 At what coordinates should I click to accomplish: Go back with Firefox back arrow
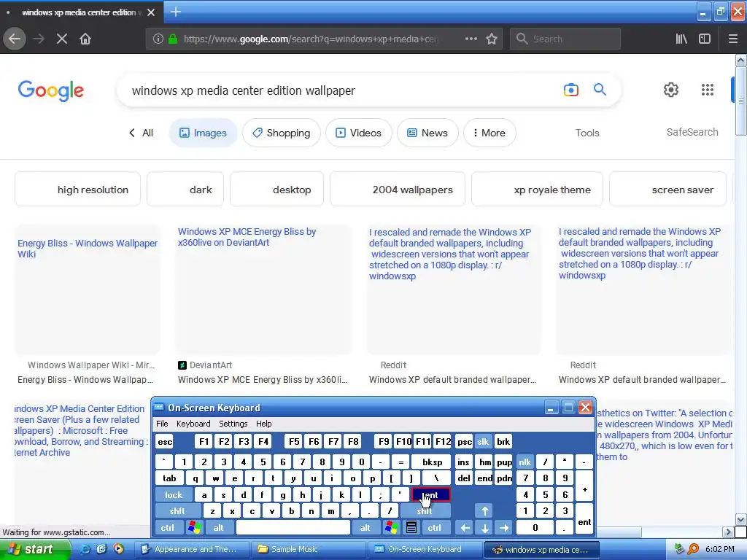(15, 39)
